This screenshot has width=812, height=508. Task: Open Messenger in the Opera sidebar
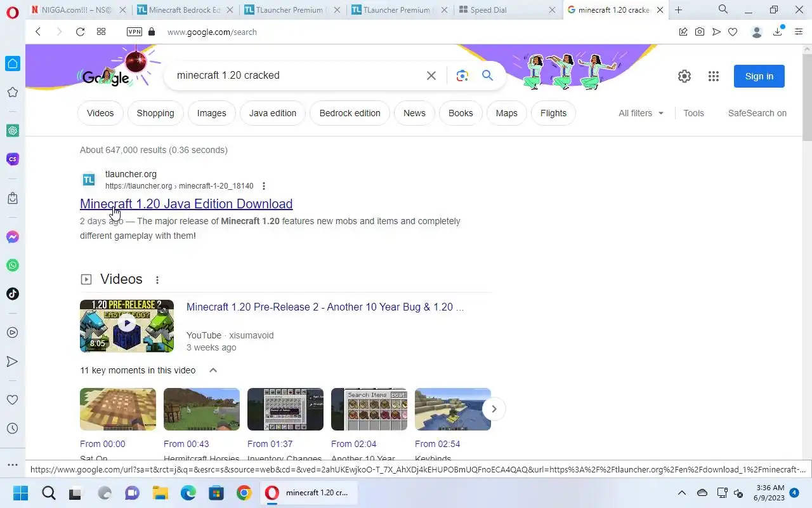click(x=12, y=237)
